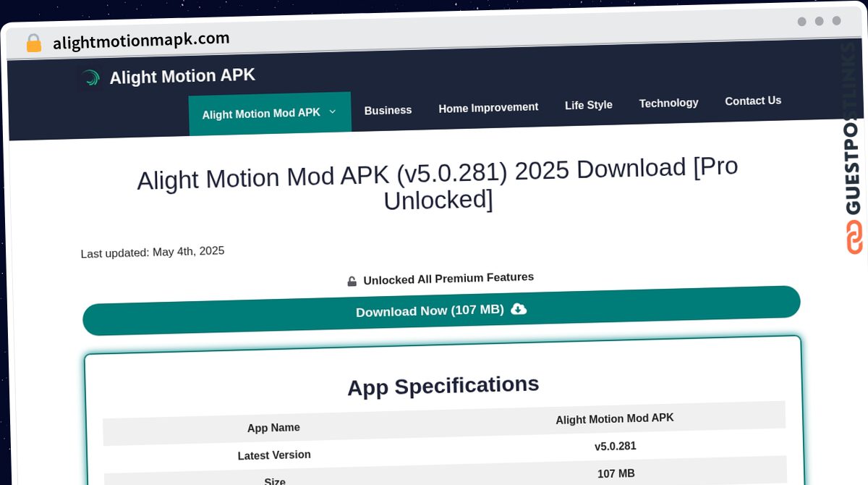Click the padlock icon in address bar
This screenshot has width=868, height=485.
click(33, 43)
